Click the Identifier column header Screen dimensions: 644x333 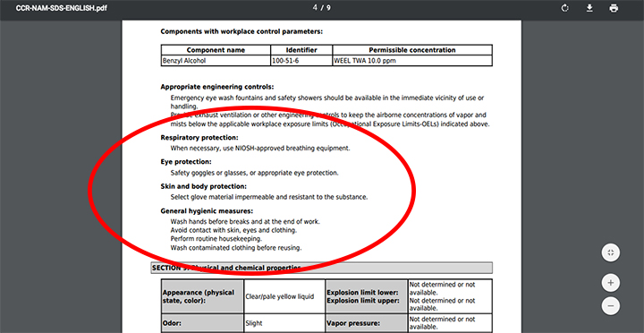301,50
